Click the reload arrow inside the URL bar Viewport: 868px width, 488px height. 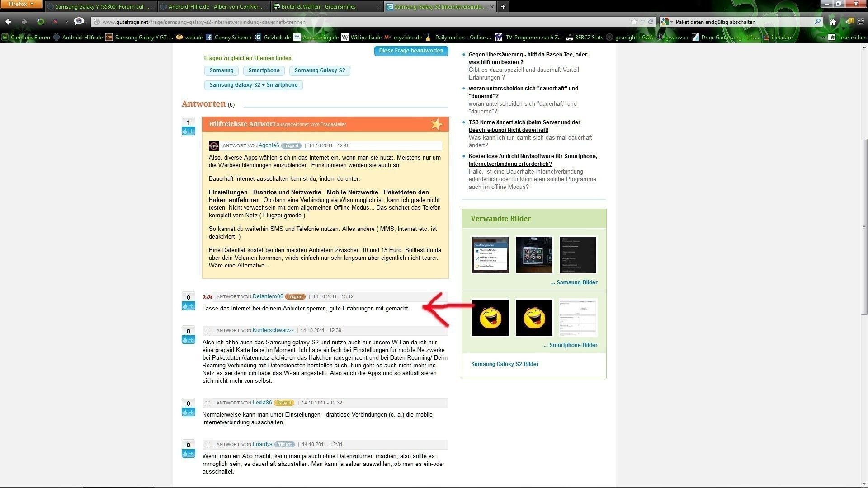click(651, 22)
